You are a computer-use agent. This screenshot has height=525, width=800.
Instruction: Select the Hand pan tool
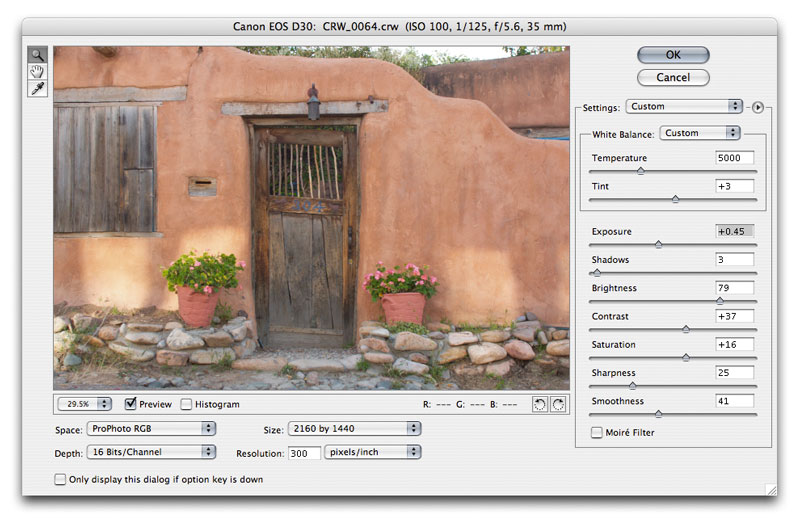[x=38, y=72]
